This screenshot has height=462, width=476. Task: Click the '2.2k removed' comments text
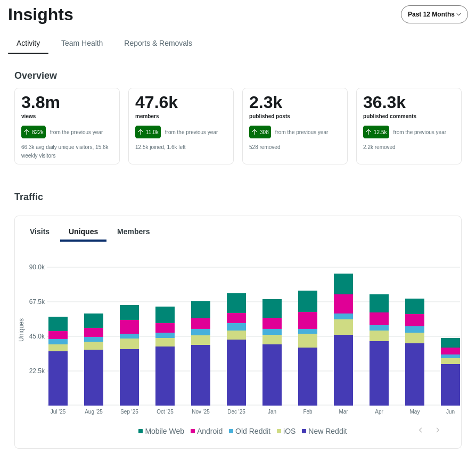[x=379, y=147]
